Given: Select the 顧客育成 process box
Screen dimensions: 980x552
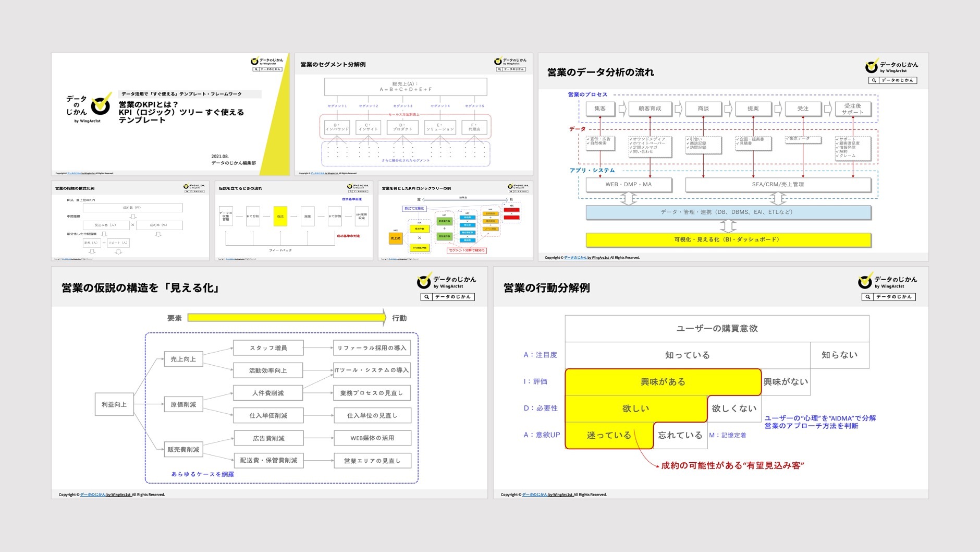Looking at the screenshot, I should click(650, 109).
